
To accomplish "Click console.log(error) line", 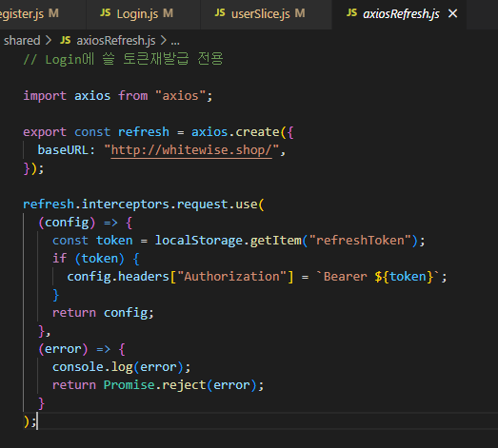I will 121,367.
